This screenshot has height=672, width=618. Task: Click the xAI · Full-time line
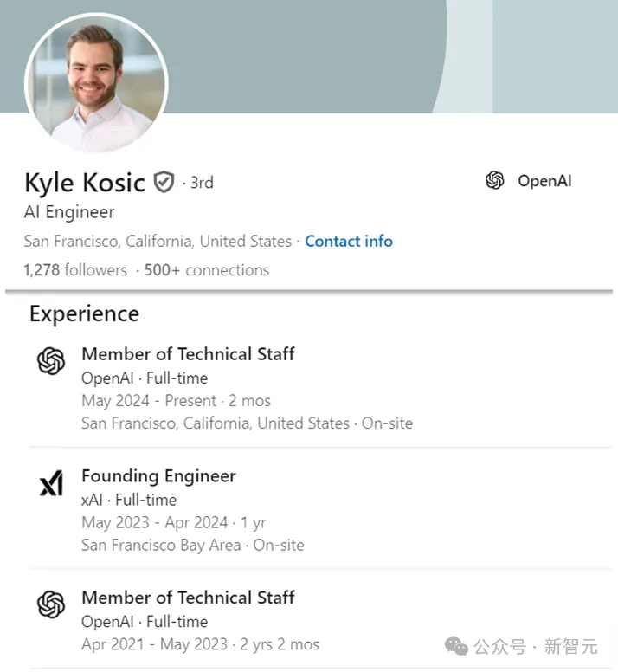129,501
